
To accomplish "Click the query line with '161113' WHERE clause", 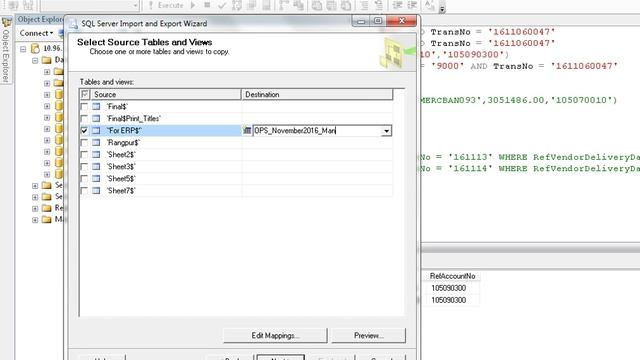I will [x=530, y=158].
